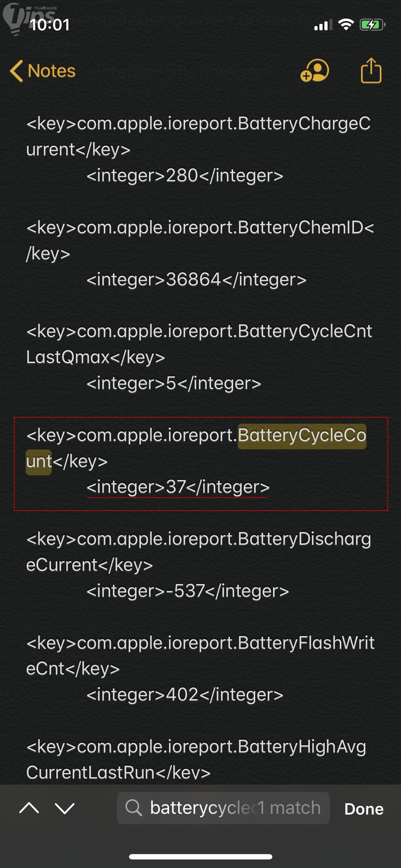Tap the cellular signal bars icon

[x=323, y=25]
